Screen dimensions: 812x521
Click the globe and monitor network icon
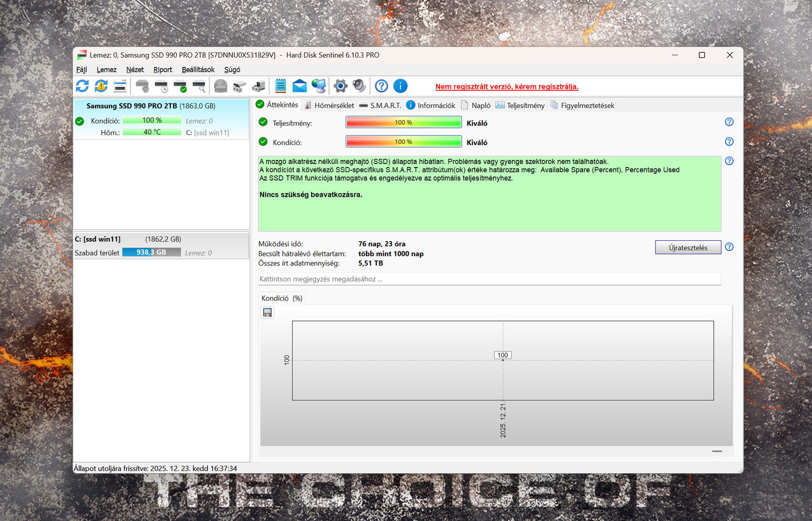(319, 86)
